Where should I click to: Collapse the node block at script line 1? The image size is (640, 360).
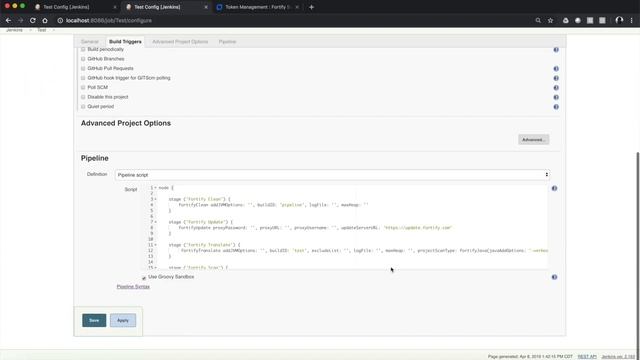(156, 188)
